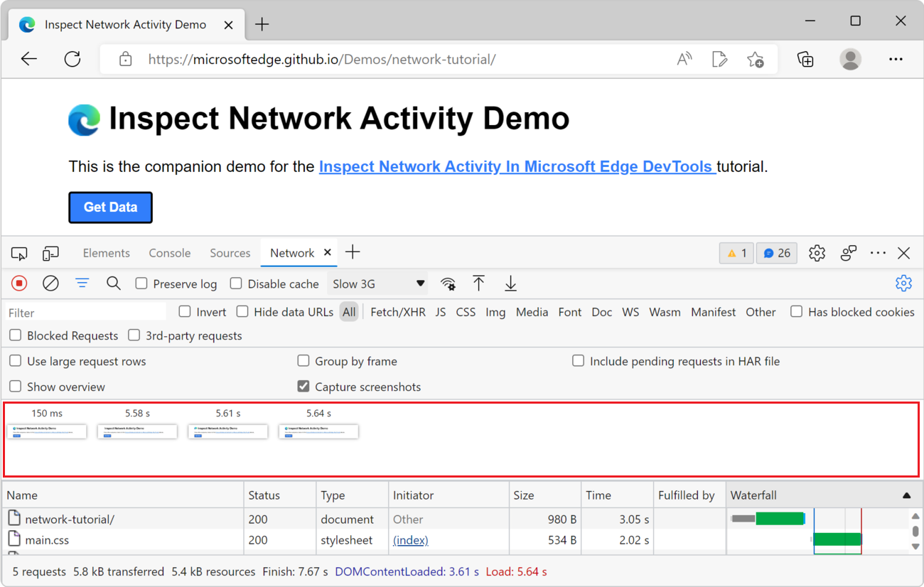Enable Use large request rows
This screenshot has height=587, width=924.
coord(16,361)
